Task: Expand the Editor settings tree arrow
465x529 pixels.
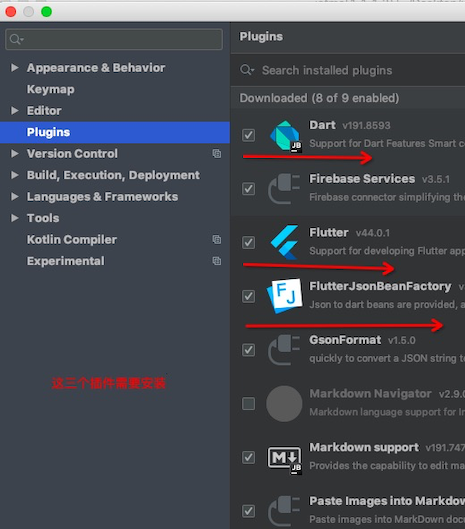Action: click(x=15, y=110)
